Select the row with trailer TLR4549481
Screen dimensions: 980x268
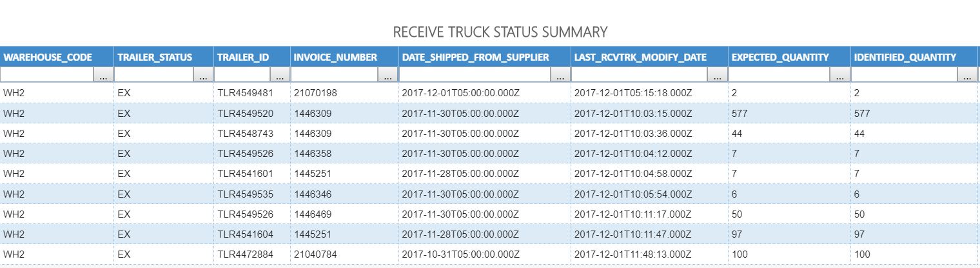[x=245, y=93]
